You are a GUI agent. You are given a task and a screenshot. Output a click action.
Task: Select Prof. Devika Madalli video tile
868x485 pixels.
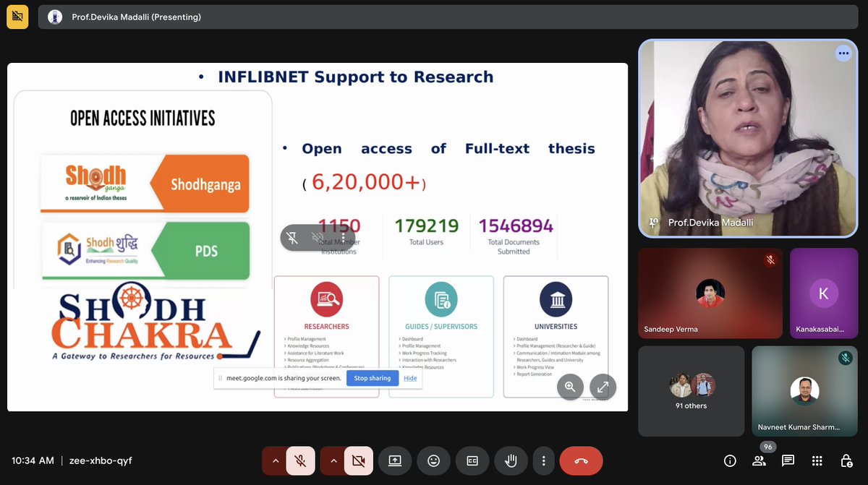tap(748, 138)
